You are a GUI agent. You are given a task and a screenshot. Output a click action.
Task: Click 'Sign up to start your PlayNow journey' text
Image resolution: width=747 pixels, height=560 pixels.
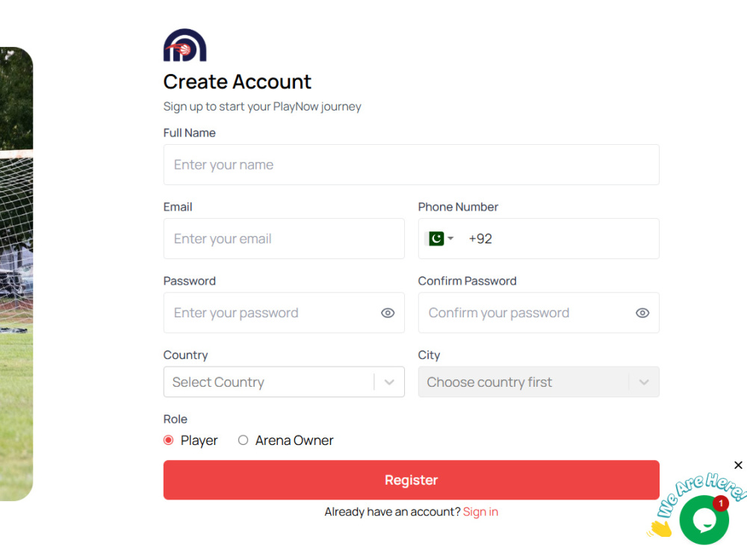[x=262, y=106]
